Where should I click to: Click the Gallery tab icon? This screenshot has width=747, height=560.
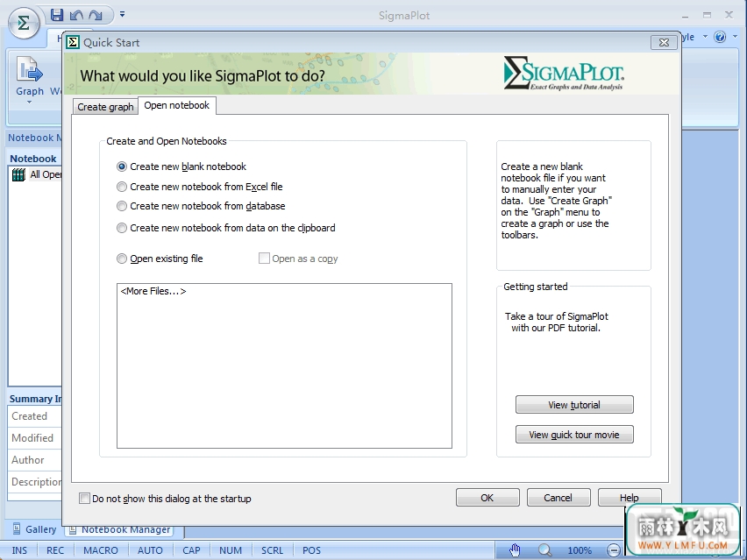[17, 528]
